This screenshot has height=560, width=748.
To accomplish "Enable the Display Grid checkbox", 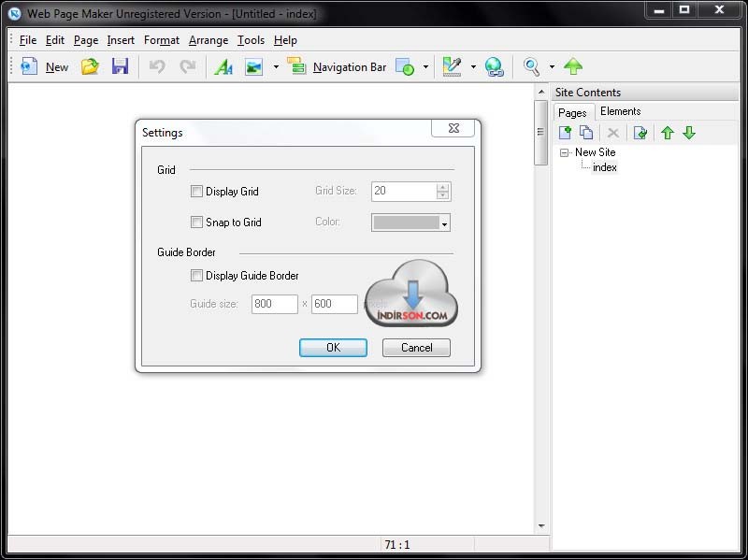I will tap(196, 192).
